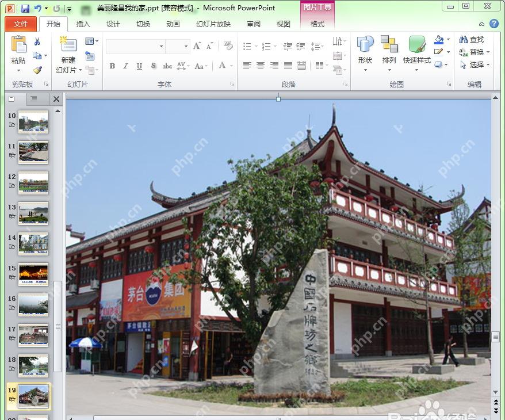This screenshot has height=420, width=505.
Task: Switch to the Design tab
Action: pyautogui.click(x=113, y=24)
